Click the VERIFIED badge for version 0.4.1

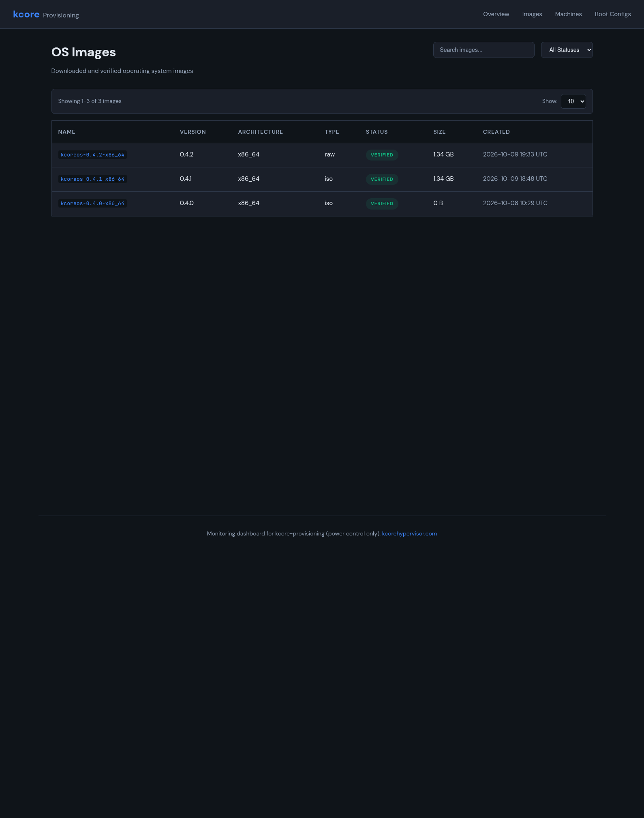[382, 179]
